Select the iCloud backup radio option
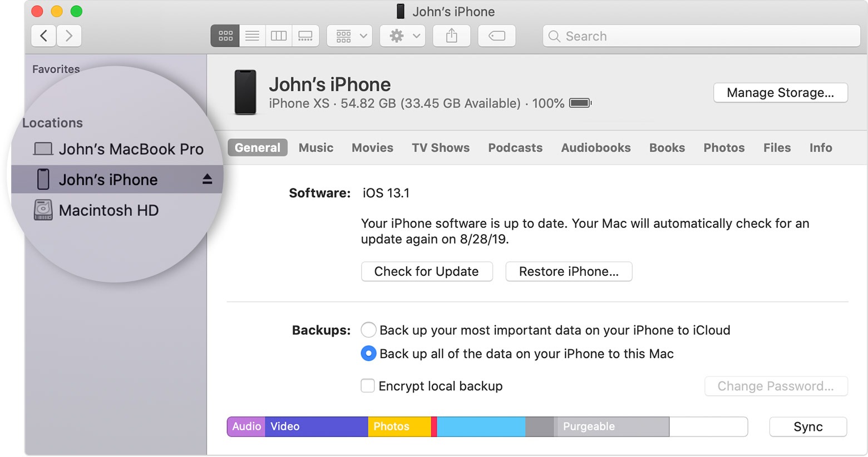 [x=368, y=330]
